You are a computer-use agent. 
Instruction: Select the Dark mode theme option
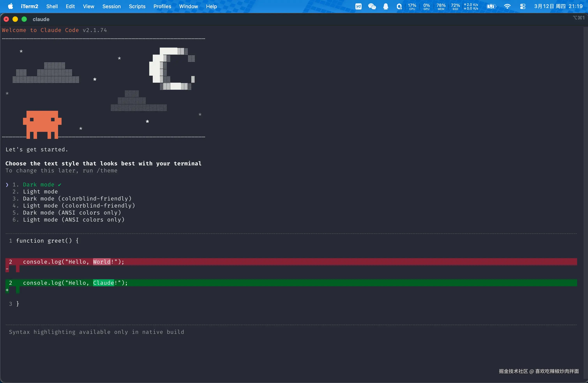(39, 185)
